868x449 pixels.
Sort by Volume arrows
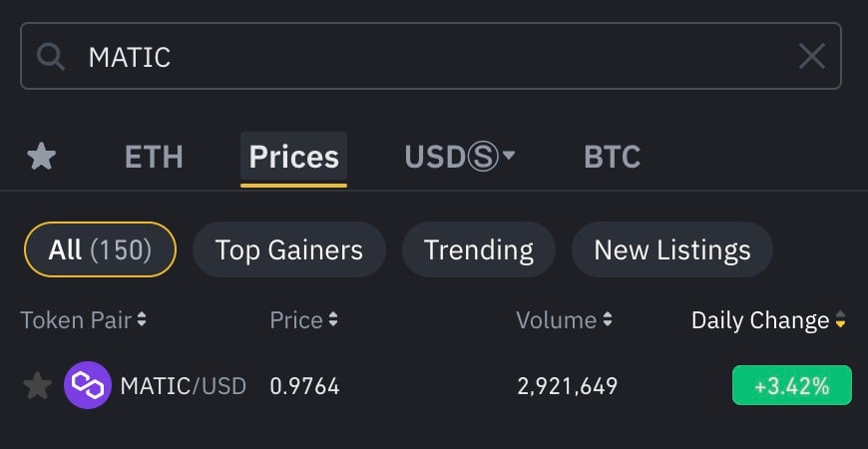[608, 319]
